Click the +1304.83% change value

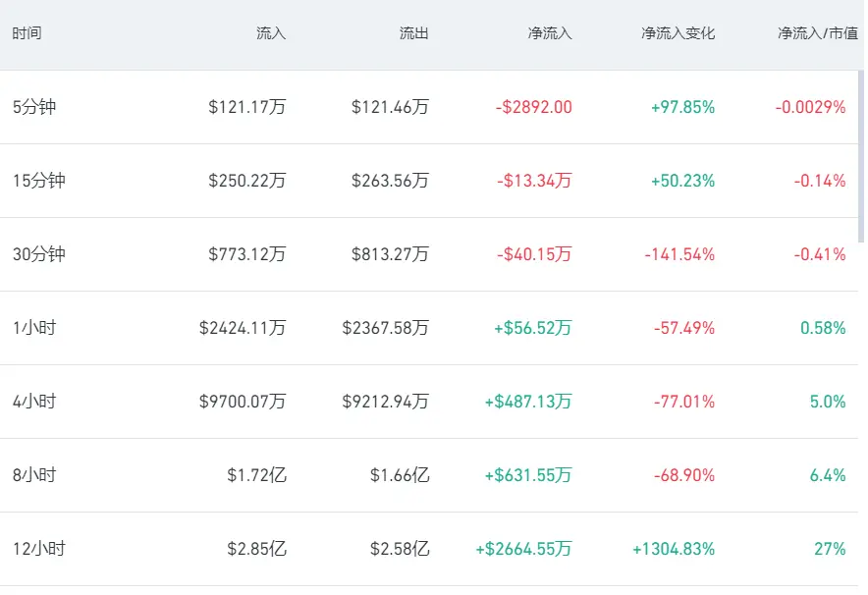tap(674, 549)
